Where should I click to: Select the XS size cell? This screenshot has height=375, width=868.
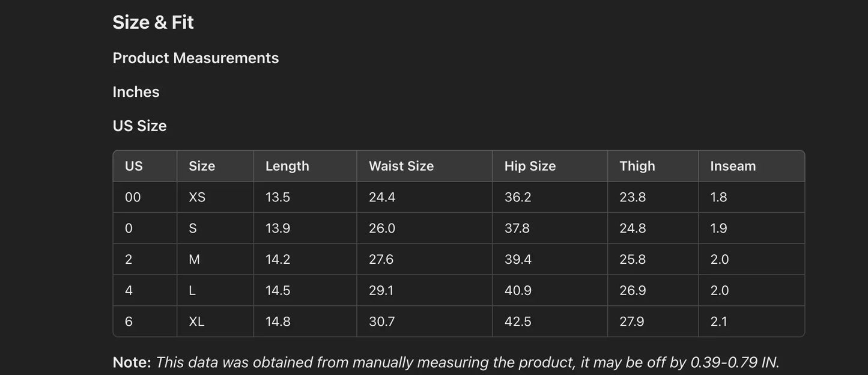click(197, 197)
